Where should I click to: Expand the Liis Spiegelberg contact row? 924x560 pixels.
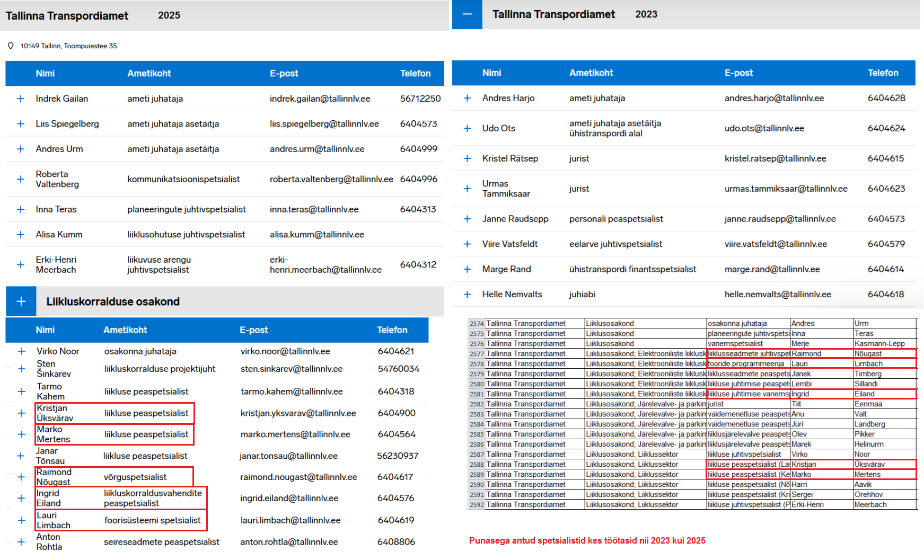tap(21, 124)
